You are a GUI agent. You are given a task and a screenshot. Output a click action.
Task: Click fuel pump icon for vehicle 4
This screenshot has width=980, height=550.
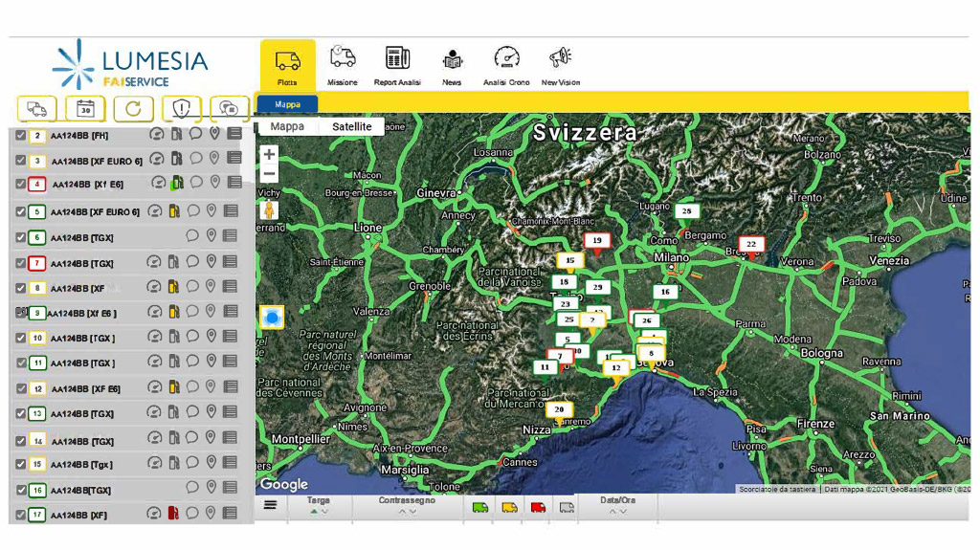tap(177, 183)
